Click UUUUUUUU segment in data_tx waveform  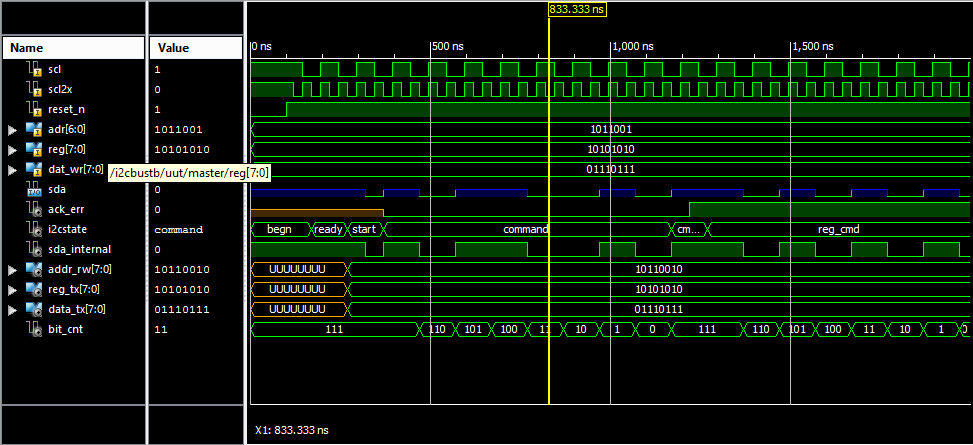coord(297,309)
